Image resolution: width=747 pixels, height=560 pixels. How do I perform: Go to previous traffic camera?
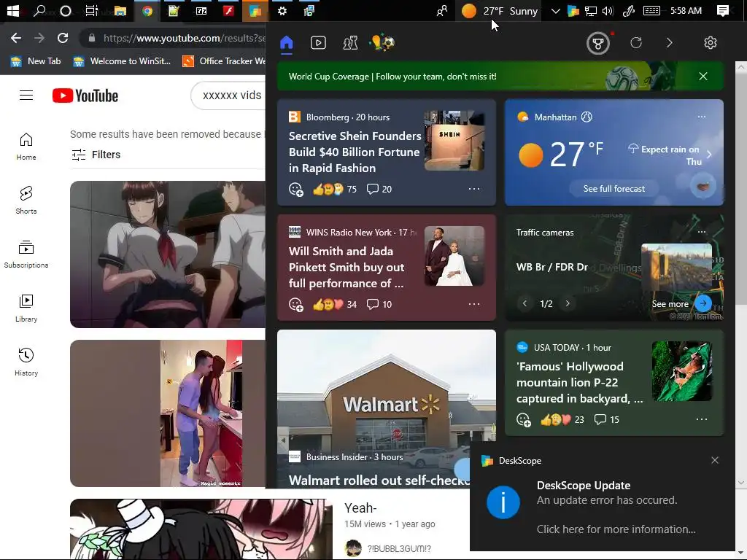tap(525, 303)
